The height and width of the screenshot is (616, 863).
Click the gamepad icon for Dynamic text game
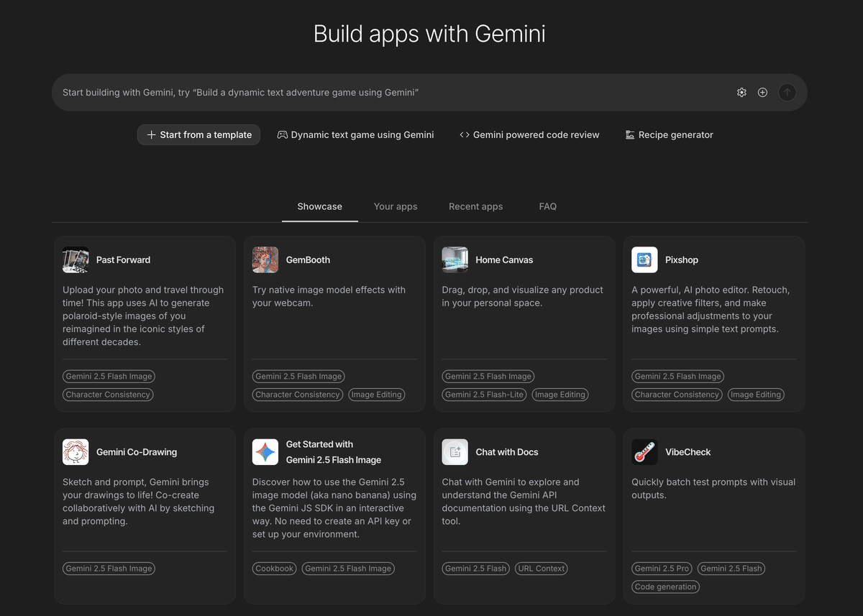(x=283, y=134)
